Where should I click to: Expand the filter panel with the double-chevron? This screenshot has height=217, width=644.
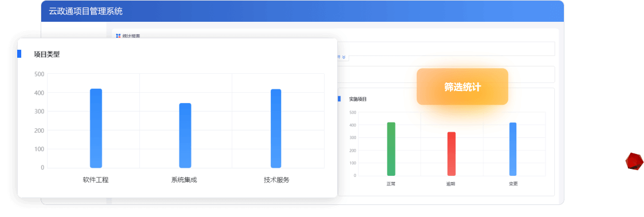coord(343,57)
